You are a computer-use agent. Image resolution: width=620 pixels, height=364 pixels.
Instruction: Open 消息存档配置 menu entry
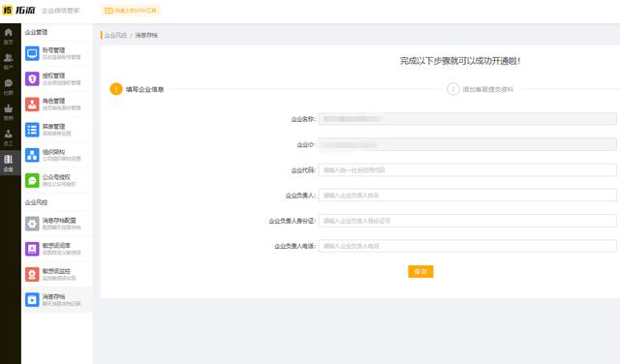57,224
